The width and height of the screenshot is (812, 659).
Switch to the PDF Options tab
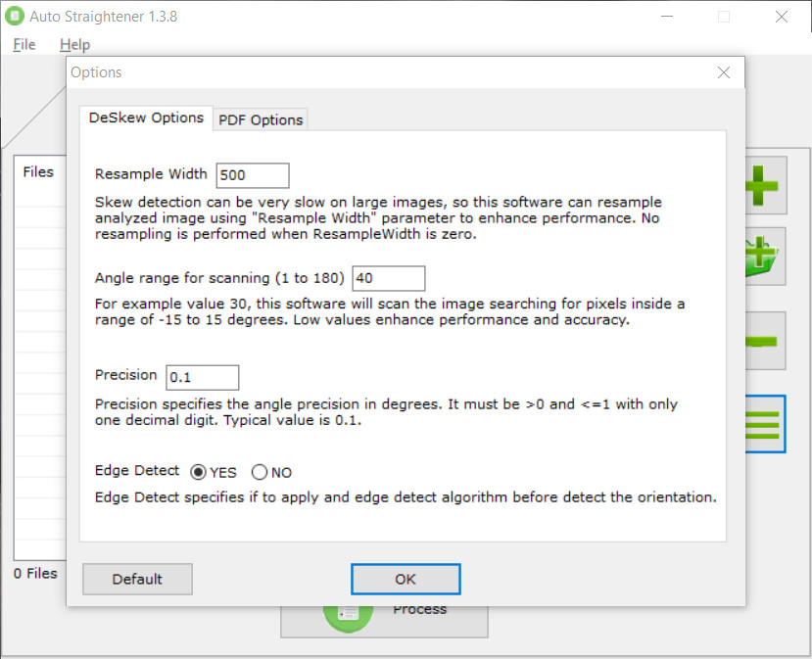click(x=261, y=120)
